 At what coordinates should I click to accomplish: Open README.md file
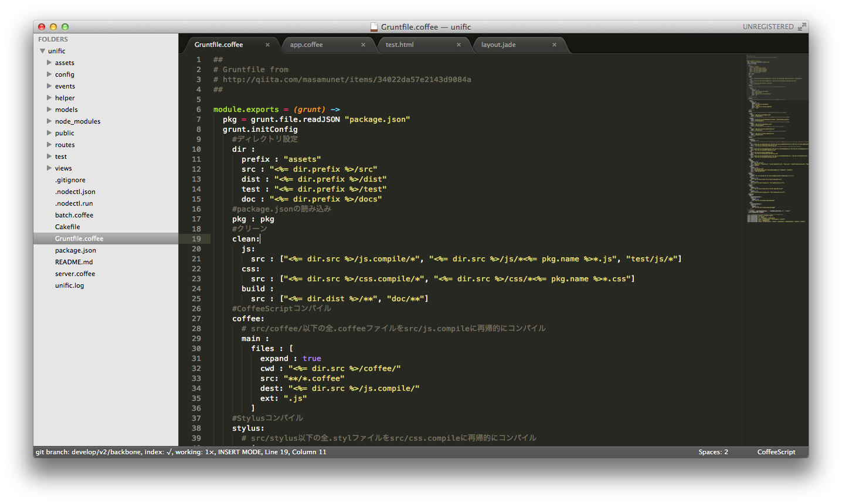coord(74,262)
